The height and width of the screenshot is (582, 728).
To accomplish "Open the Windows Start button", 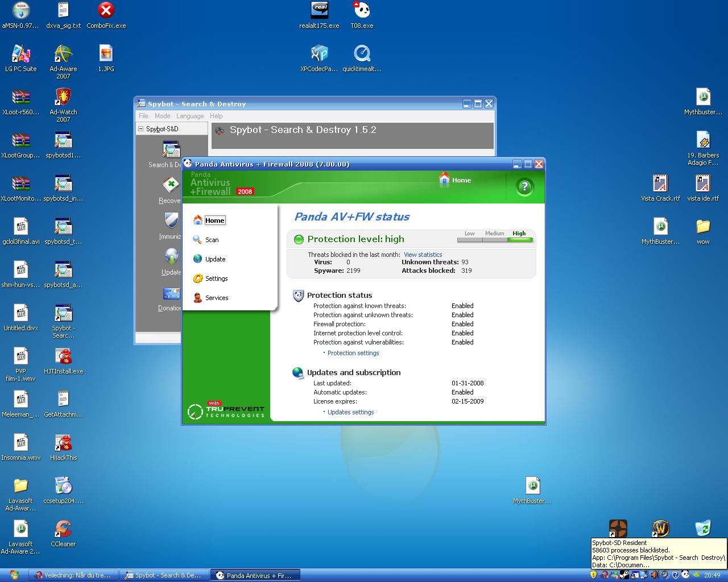I will pos(14,575).
